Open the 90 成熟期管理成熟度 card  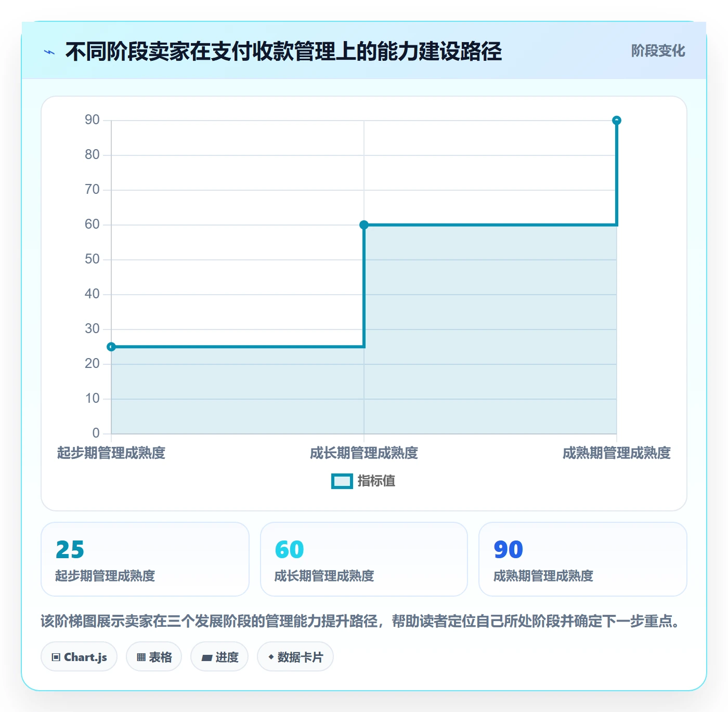tap(583, 559)
